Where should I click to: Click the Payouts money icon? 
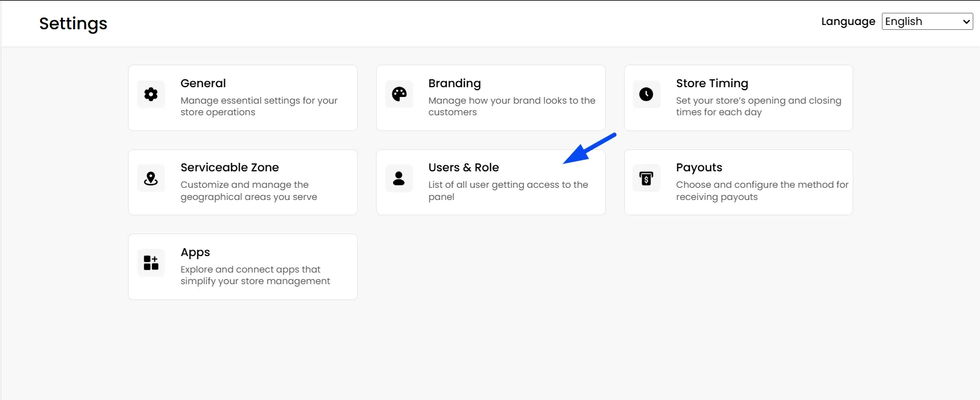[x=646, y=179]
